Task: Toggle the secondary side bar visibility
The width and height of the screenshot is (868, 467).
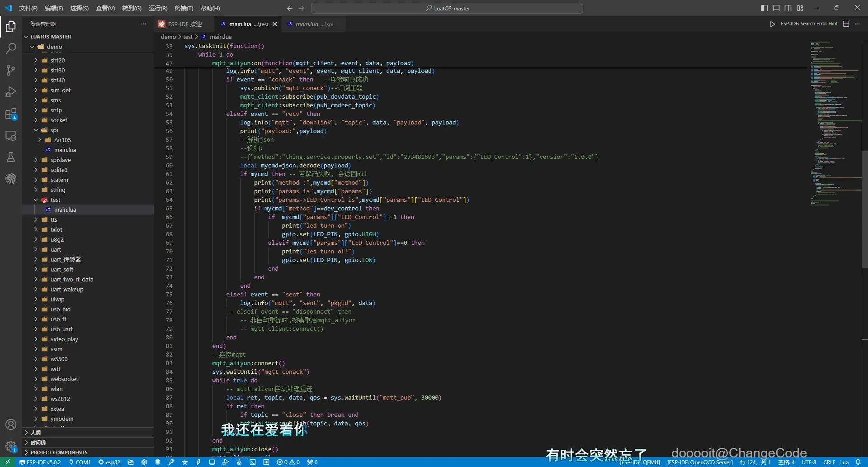Action: point(788,8)
